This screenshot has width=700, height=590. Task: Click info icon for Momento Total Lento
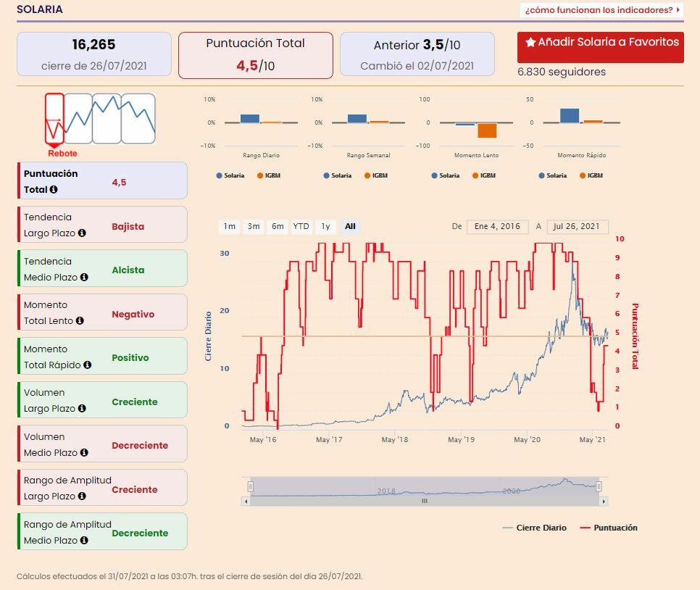pyautogui.click(x=80, y=320)
